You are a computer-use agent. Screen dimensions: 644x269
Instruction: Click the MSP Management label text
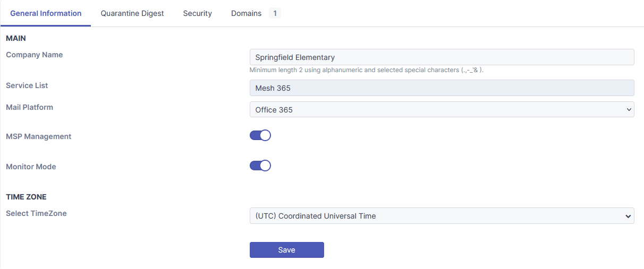[38, 136]
